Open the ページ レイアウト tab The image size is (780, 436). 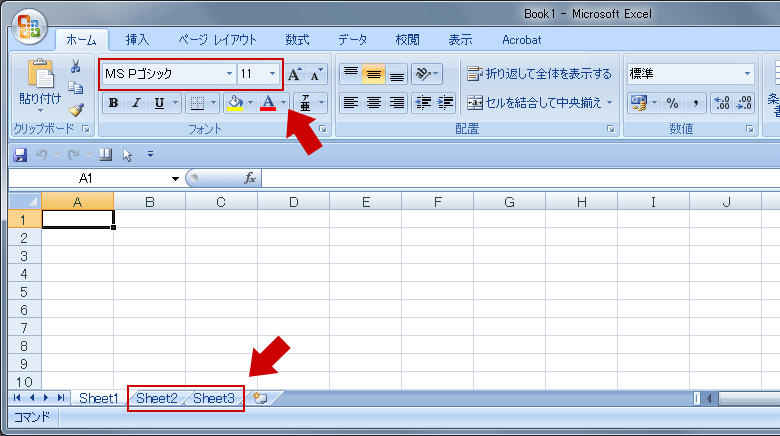tap(217, 40)
